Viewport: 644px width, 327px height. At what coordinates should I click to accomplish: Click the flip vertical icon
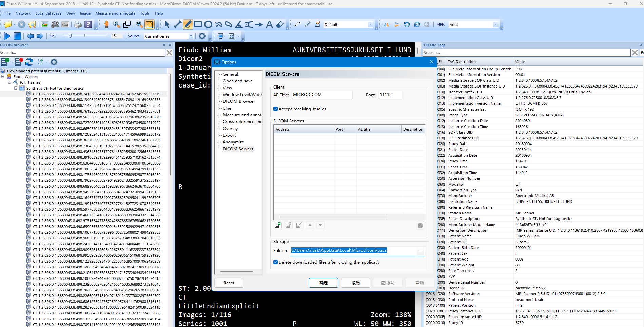coord(397,24)
